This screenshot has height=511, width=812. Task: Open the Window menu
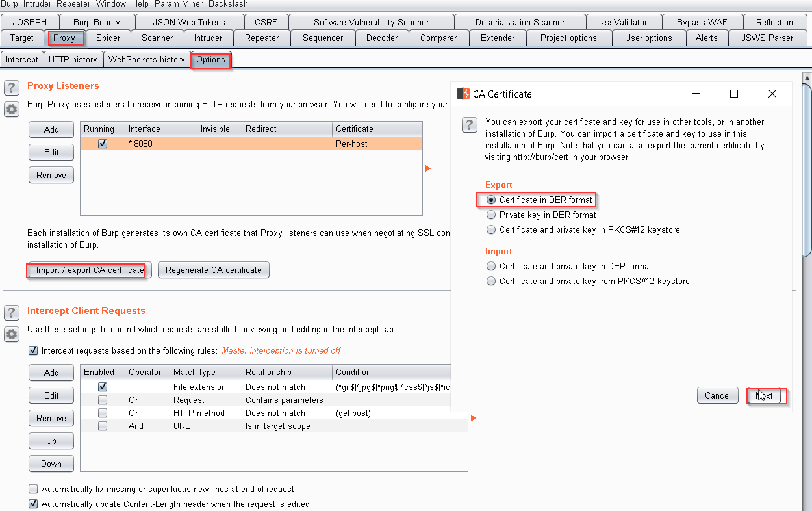pos(111,4)
